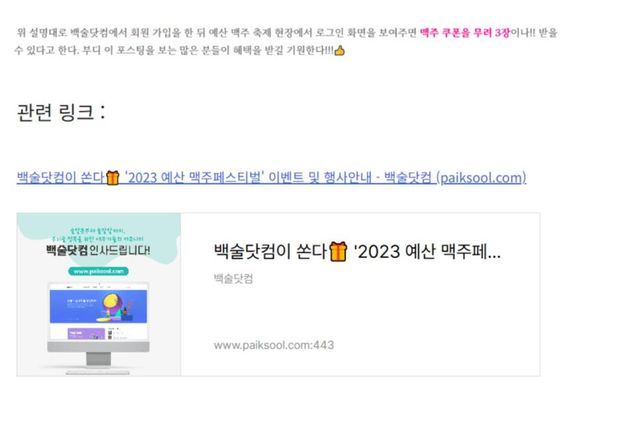640x430 pixels.
Task: Click the thumbs-up emoji ending the paragraph
Action: (x=340, y=51)
